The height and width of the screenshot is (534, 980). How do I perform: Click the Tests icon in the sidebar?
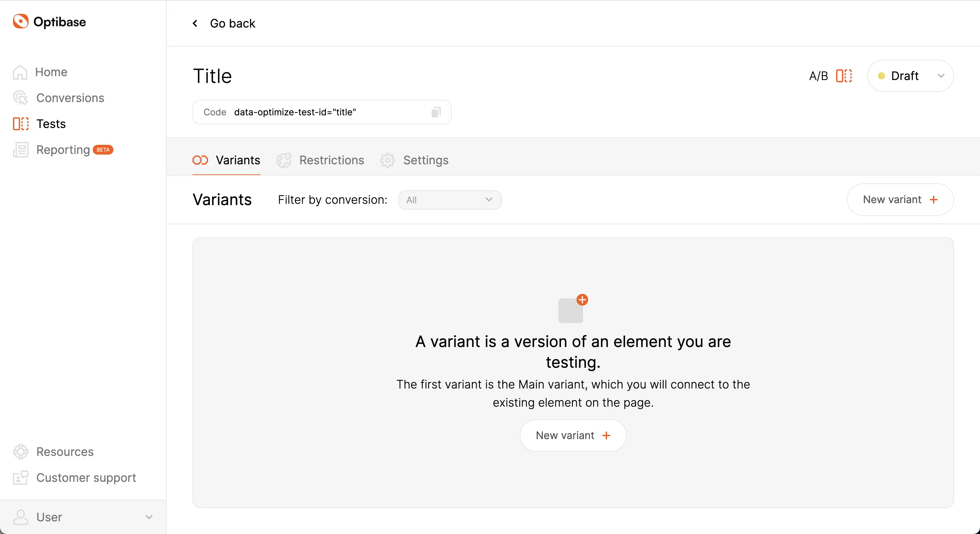[20, 124]
